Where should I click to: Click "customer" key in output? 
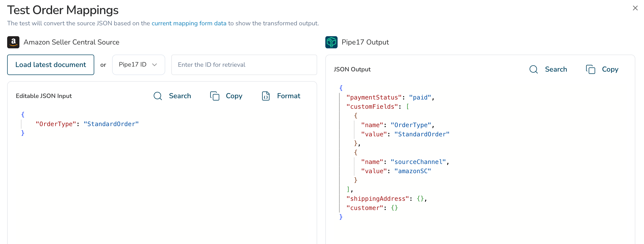[365, 208]
